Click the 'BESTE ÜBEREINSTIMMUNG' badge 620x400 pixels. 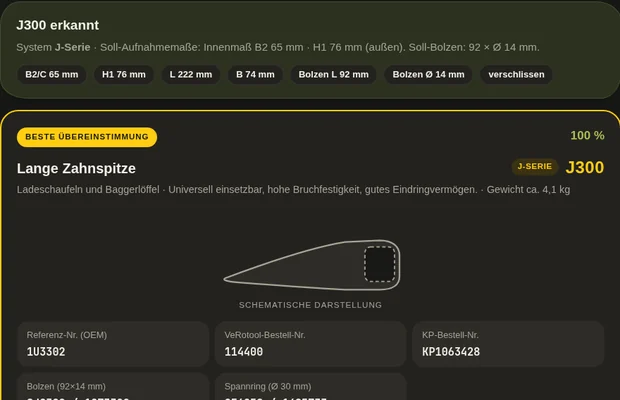(87, 137)
